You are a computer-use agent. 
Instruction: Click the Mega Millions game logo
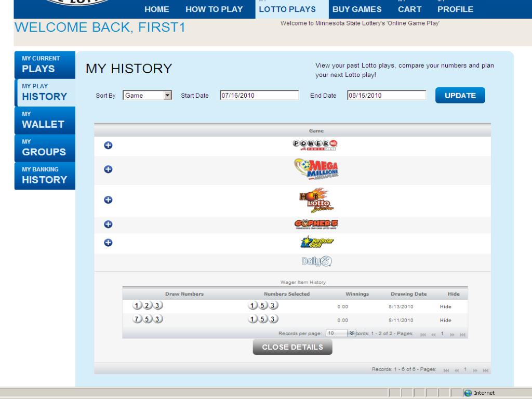[x=316, y=169]
